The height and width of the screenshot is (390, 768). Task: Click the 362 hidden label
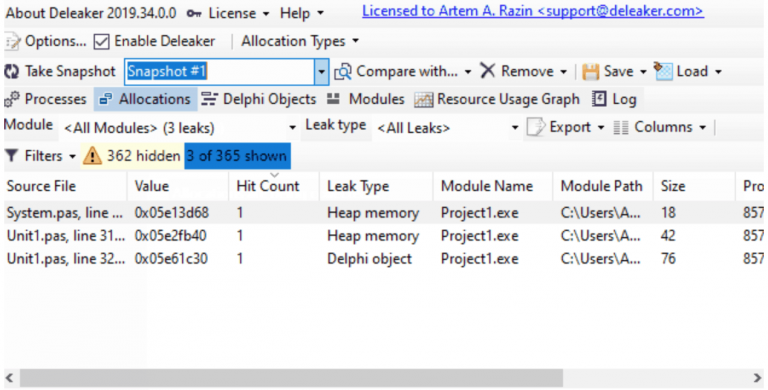pyautogui.click(x=144, y=156)
